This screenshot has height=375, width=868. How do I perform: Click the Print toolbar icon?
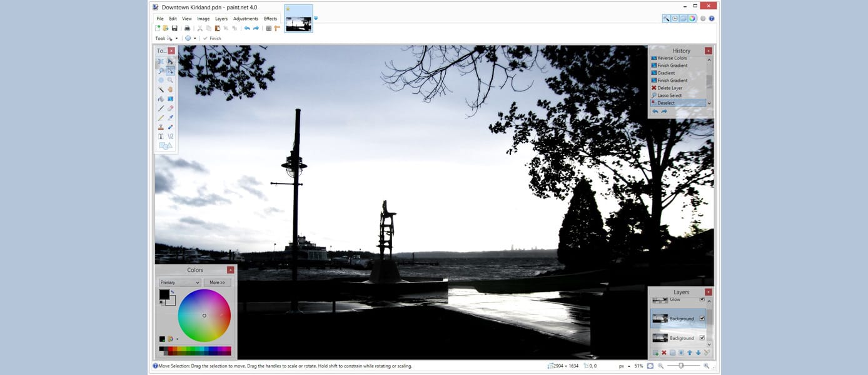click(x=187, y=28)
